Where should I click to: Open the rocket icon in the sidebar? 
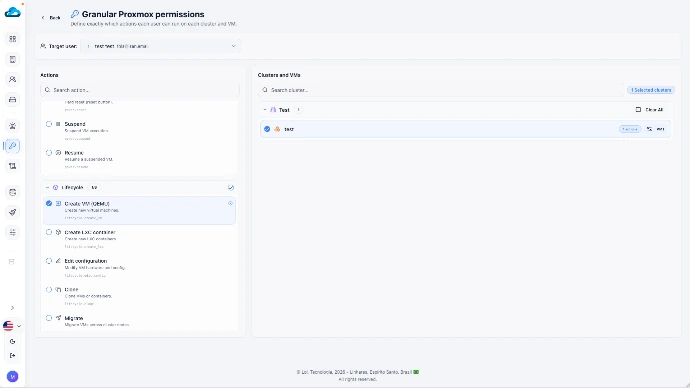pyautogui.click(x=12, y=212)
